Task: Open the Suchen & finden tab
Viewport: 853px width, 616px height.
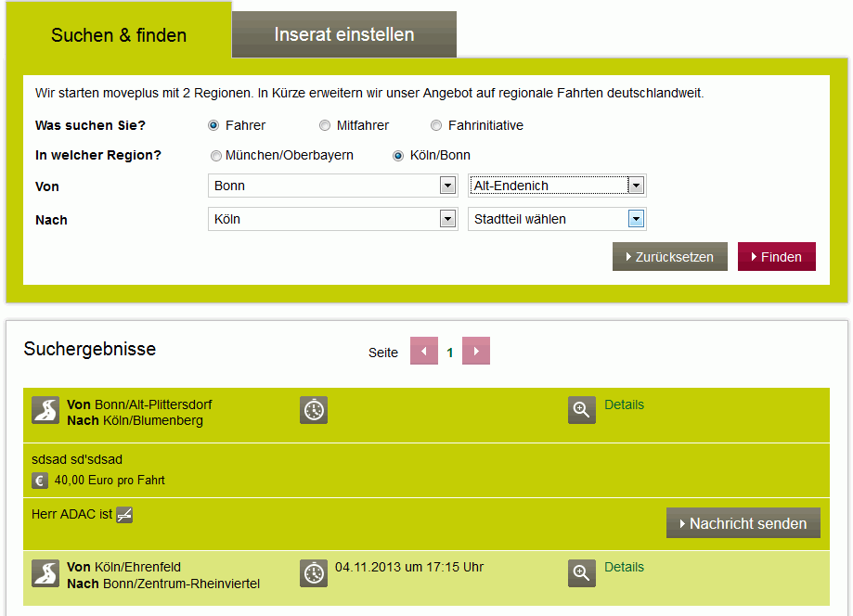Action: click(119, 35)
